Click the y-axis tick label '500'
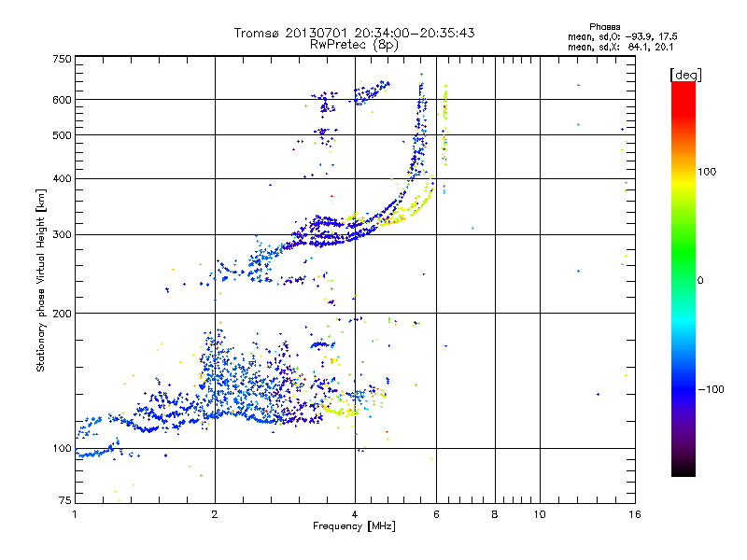Viewport: 747px width, 560px height. [x=62, y=135]
